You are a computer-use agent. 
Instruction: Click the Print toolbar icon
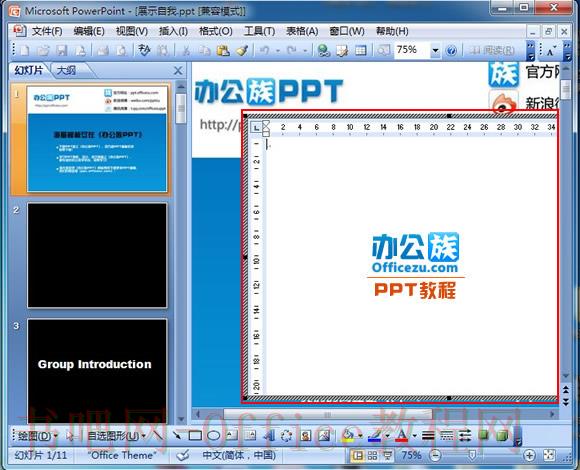pyautogui.click(x=102, y=50)
